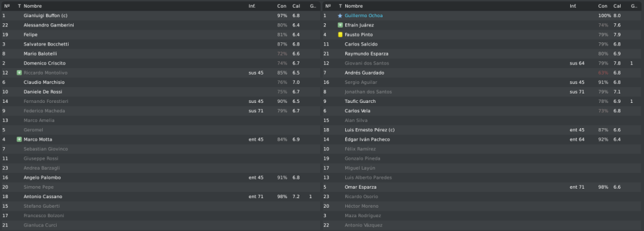
Task: Sort left table by Nombre column header
Action: click(33, 6)
